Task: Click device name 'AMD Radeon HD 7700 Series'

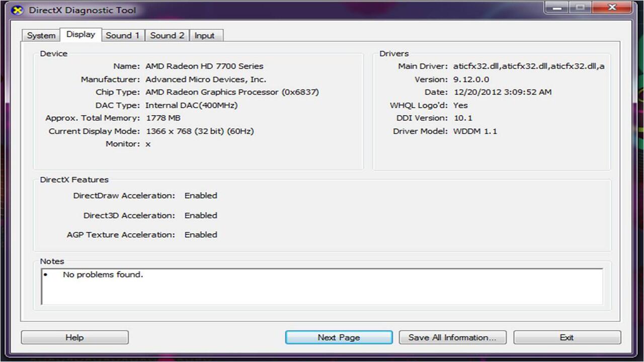Action: (204, 66)
